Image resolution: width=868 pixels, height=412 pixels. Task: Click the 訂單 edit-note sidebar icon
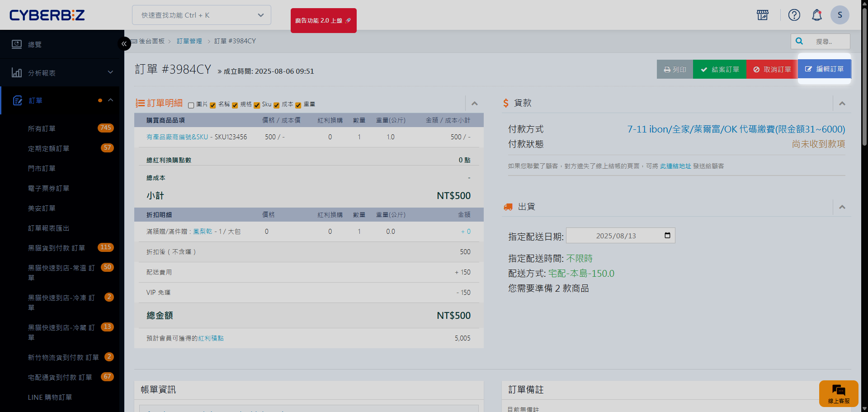click(x=18, y=100)
